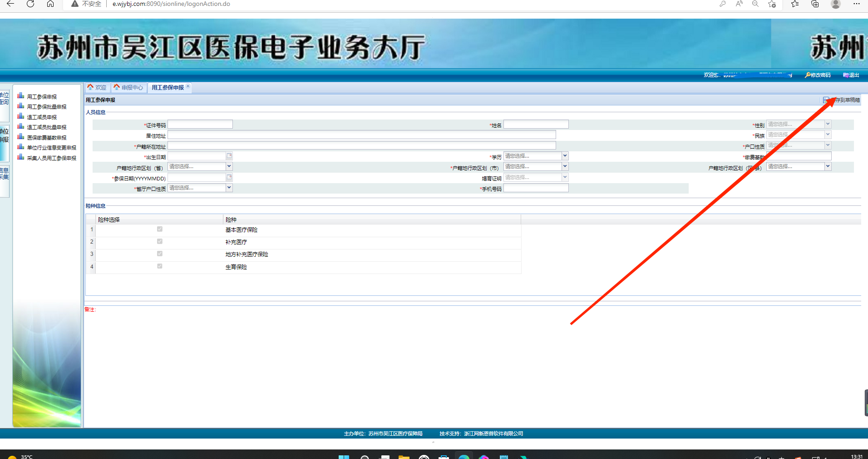Open the Windows Start button
Image resolution: width=868 pixels, height=459 pixels.
point(344,456)
